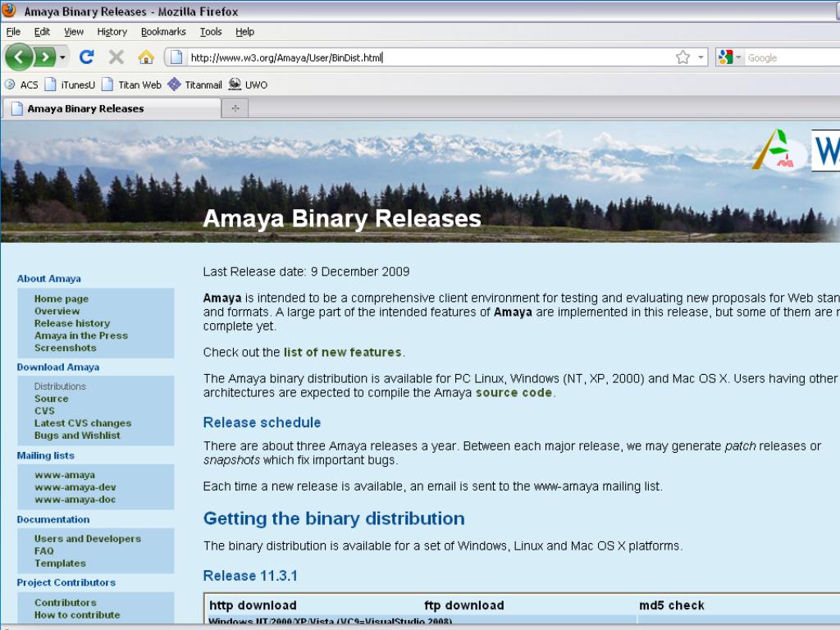This screenshot has height=630, width=840.
Task: Open Users and Developers documentation link
Action: (x=88, y=539)
